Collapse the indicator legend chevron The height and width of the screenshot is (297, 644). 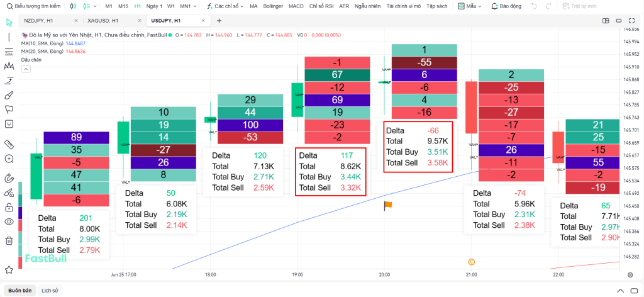(26, 69)
